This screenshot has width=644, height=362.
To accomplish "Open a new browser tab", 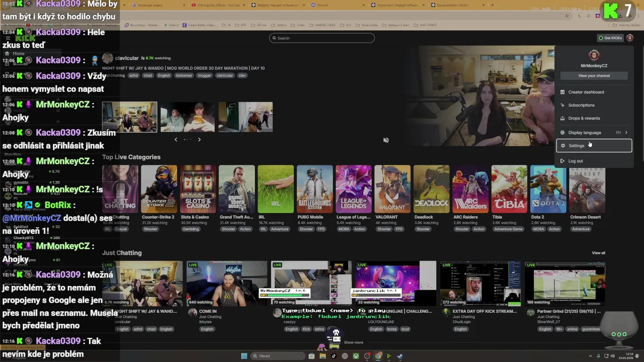I will (493, 5).
